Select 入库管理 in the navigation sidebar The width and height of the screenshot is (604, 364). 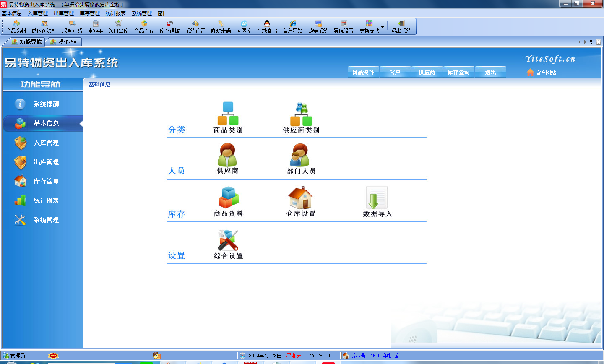coord(42,143)
